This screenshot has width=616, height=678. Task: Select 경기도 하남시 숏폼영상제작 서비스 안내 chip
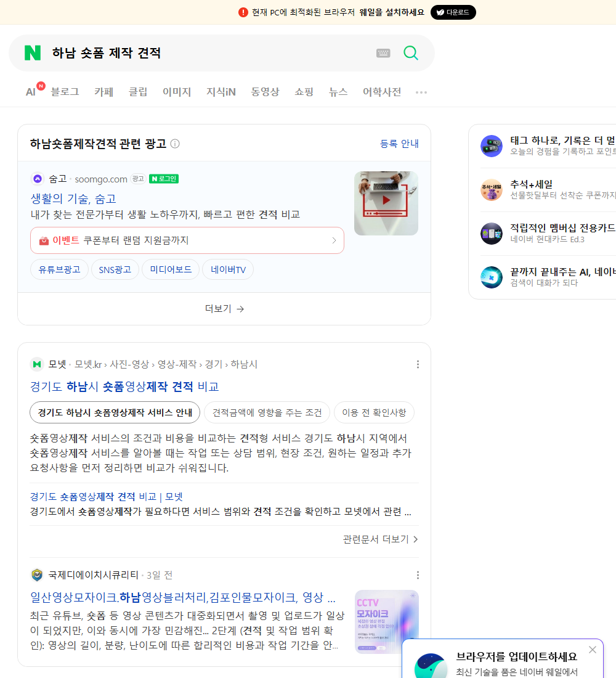pos(115,412)
